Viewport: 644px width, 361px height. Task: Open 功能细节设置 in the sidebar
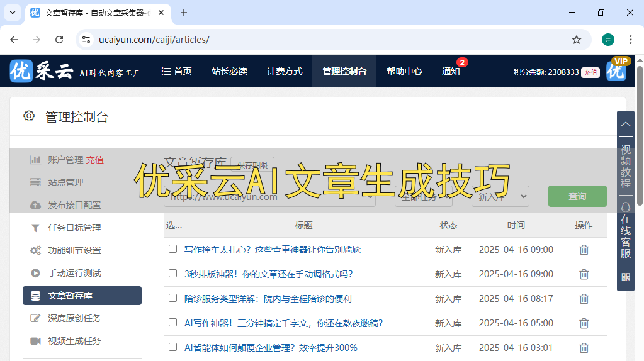pos(74,250)
